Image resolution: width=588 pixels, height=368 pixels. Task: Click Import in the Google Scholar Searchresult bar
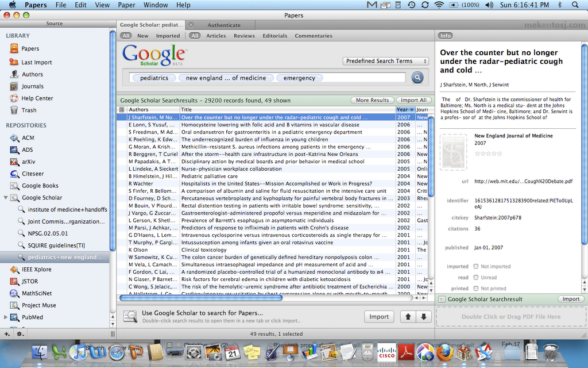click(x=571, y=299)
